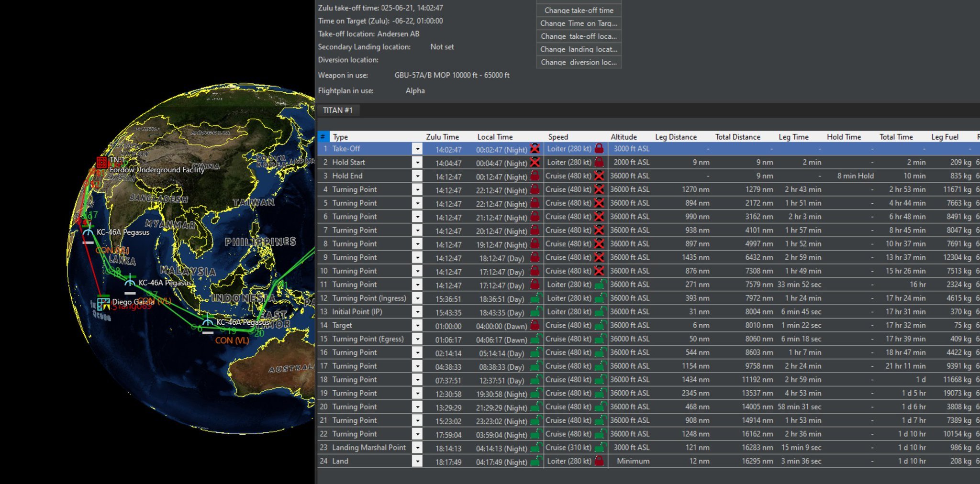980x484 pixels.
Task: Toggle red time lock on row 9 Turning Point
Action: [535, 257]
